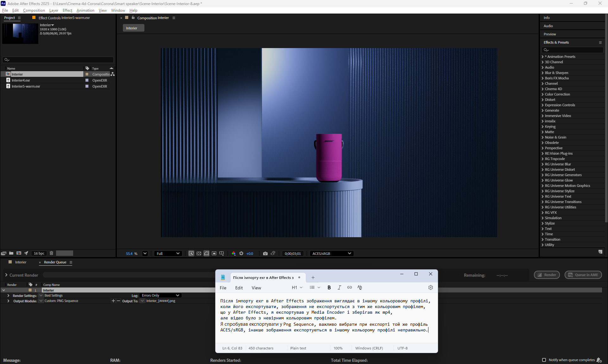Click Region of Interest icon
This screenshot has height=364, width=608.
[214, 254]
